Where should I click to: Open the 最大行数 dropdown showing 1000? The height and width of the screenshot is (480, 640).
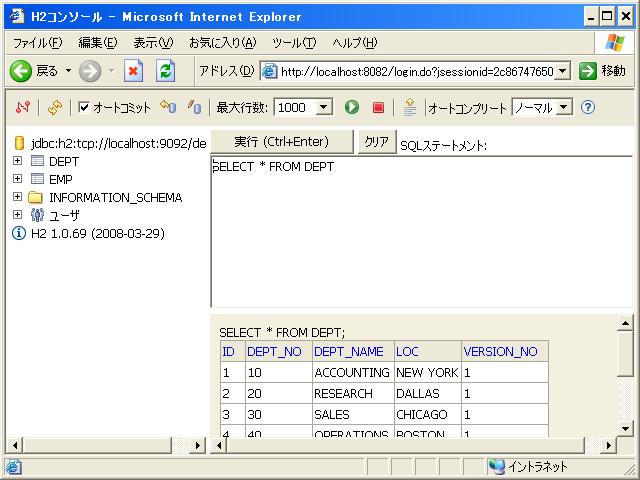click(x=305, y=107)
